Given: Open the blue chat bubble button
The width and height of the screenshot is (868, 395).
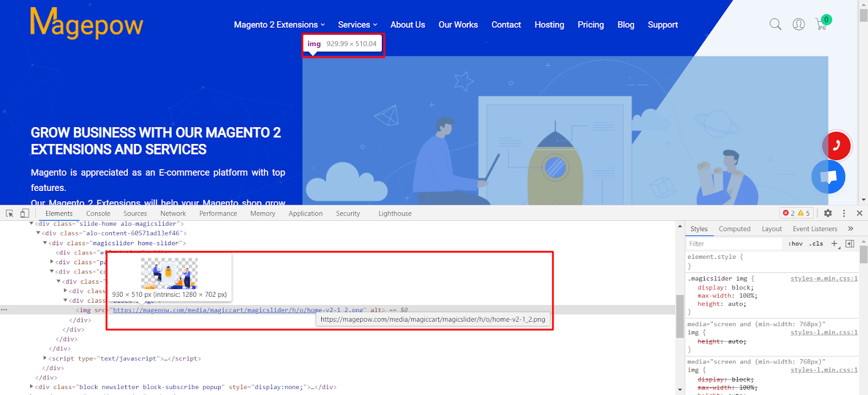Looking at the screenshot, I should tap(828, 177).
